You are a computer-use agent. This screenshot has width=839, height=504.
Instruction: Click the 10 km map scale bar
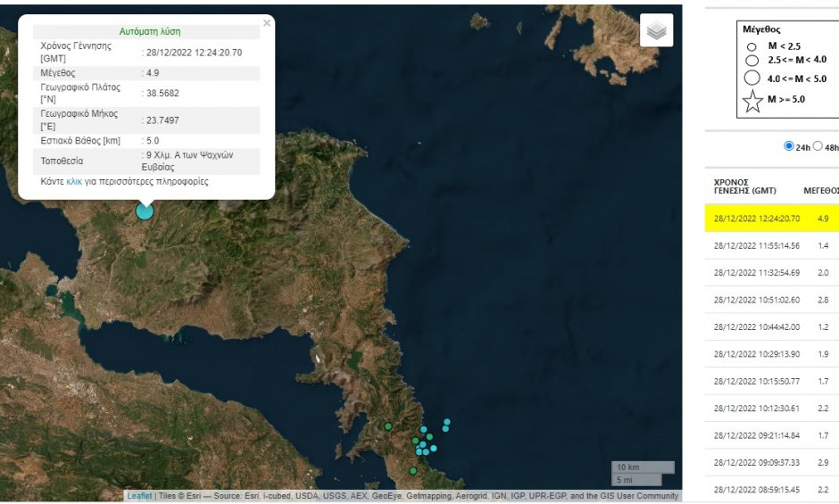(x=643, y=467)
